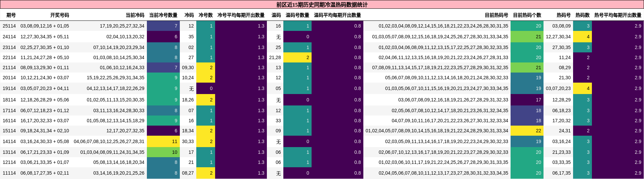
Task: Click period number 22114
Action: click(9, 57)
